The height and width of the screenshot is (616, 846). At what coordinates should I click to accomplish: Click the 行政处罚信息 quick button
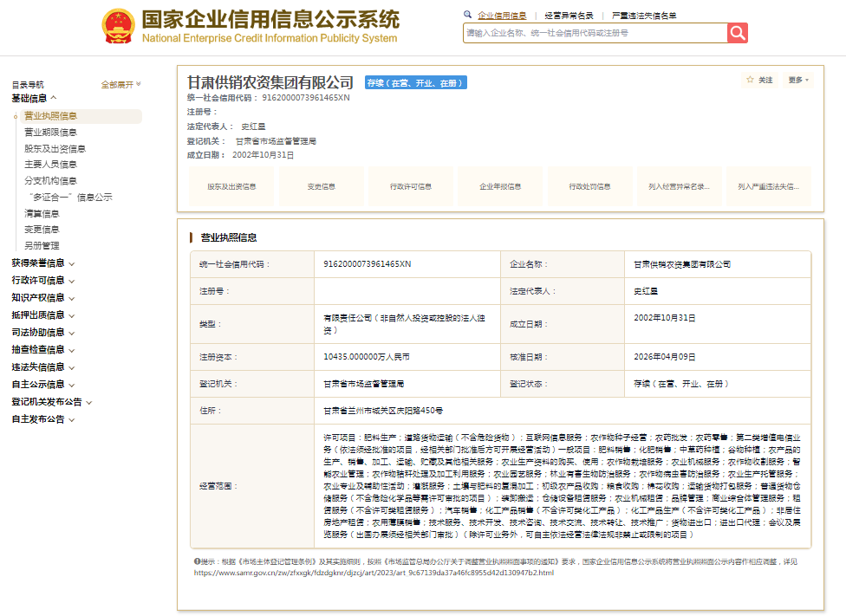pos(589,186)
